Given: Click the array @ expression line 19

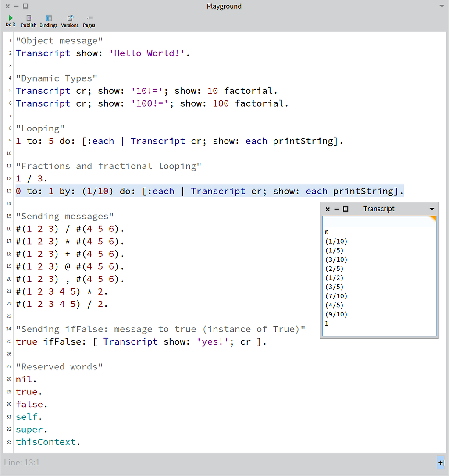Looking at the screenshot, I should pos(70,266).
